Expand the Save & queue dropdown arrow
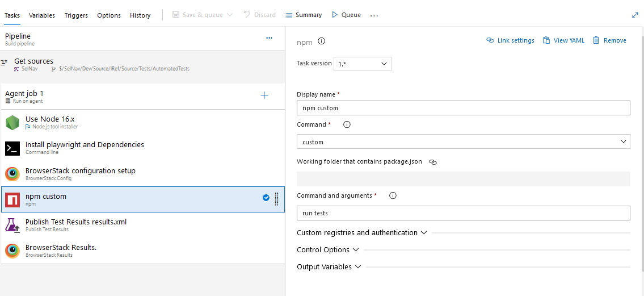Image resolution: width=644 pixels, height=296 pixels. tap(230, 15)
